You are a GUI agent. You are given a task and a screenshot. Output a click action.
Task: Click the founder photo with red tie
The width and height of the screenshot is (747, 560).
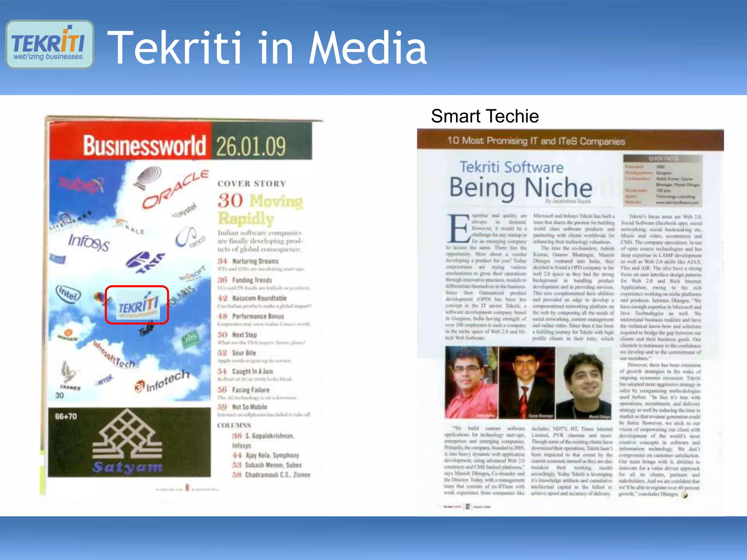click(x=527, y=382)
